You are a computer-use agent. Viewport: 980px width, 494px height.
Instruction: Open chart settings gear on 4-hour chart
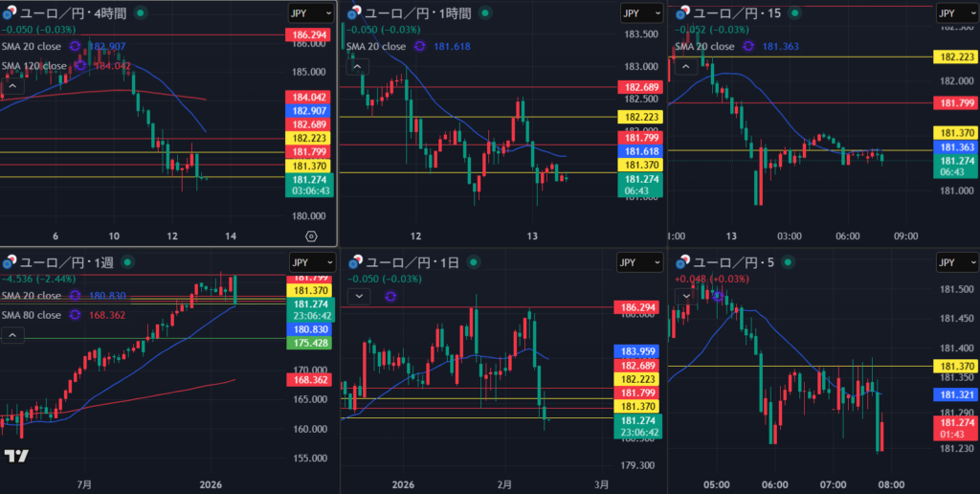[x=311, y=236]
